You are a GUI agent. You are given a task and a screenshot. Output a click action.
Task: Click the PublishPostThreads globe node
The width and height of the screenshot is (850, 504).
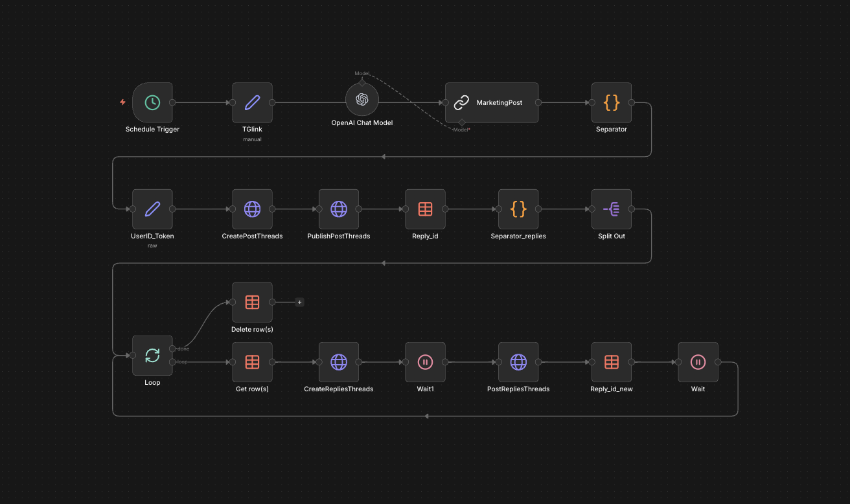pyautogui.click(x=338, y=209)
